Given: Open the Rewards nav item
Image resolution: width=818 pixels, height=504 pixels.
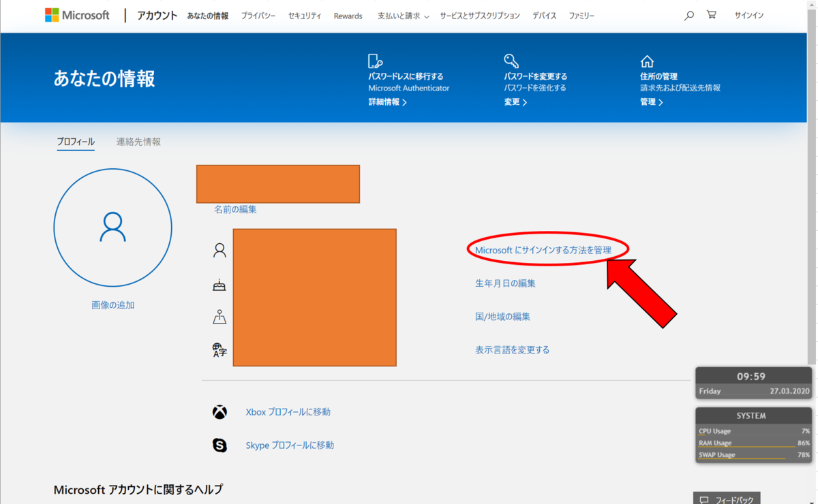Looking at the screenshot, I should [348, 16].
